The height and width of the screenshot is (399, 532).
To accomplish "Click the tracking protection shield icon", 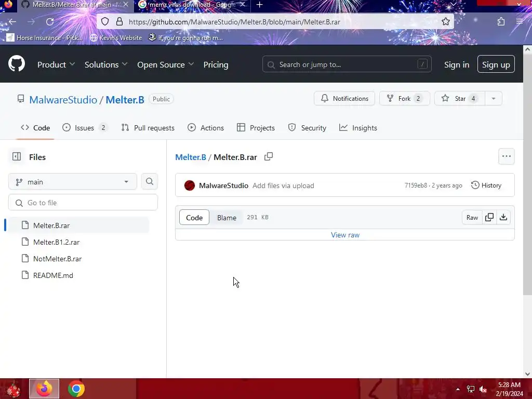I will 105,22.
